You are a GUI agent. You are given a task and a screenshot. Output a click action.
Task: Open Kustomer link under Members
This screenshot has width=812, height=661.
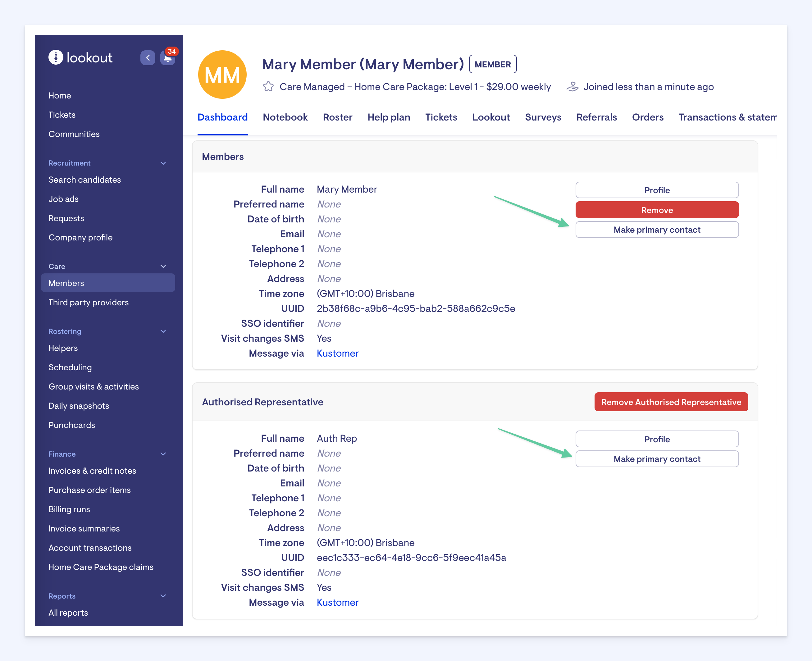[x=337, y=353]
